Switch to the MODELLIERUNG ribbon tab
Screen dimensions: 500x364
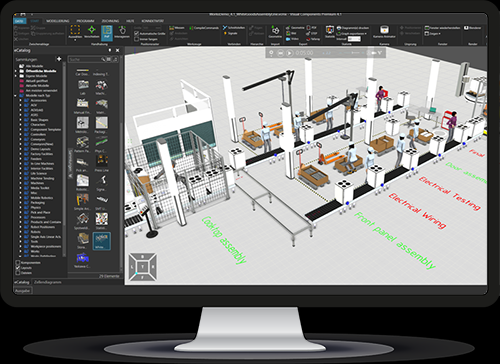(58, 21)
